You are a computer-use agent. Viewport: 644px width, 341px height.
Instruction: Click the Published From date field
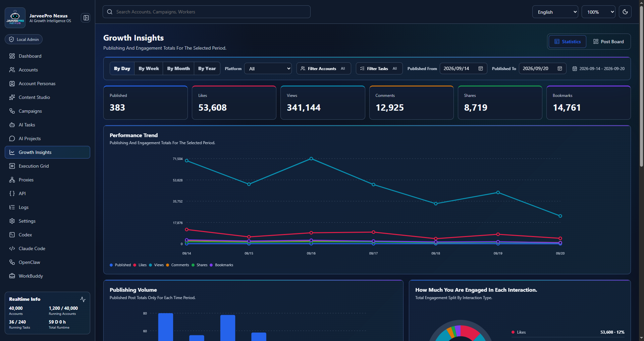[x=463, y=68]
